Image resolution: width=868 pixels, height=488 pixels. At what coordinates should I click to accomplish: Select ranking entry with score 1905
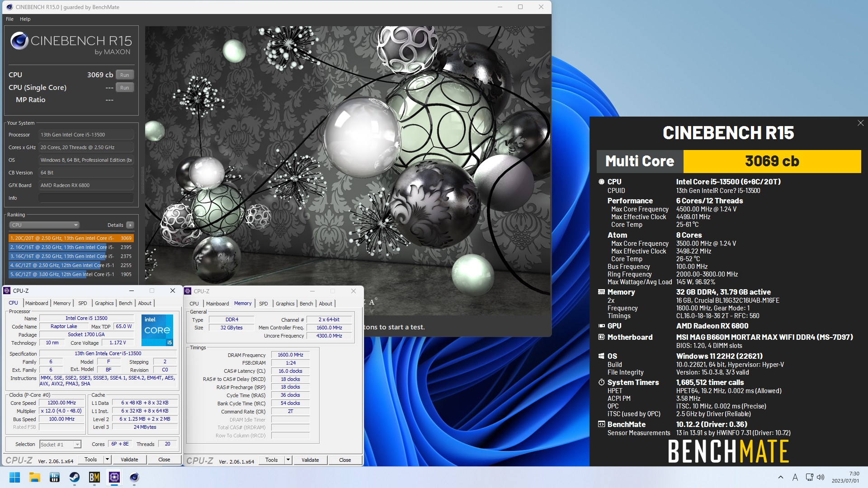pyautogui.click(x=71, y=274)
